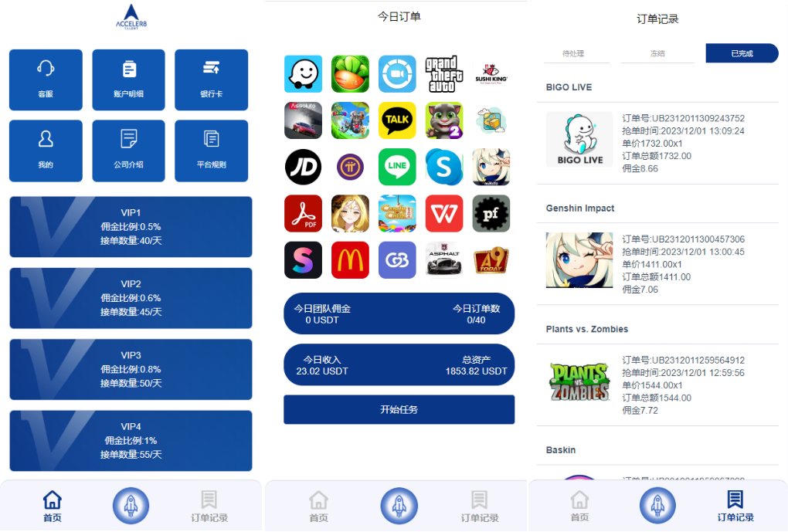
Task: Tap the Sushi King icon
Action: pyautogui.click(x=491, y=74)
